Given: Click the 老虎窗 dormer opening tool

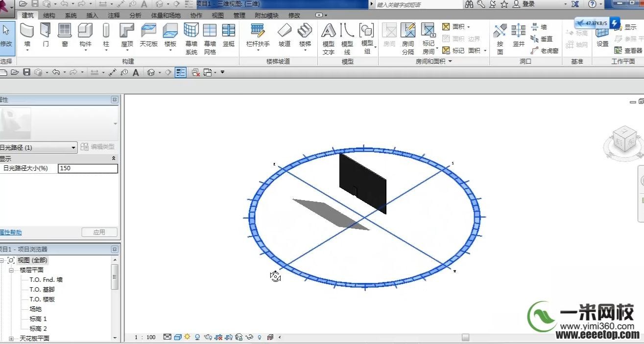Looking at the screenshot, I should click(544, 50).
